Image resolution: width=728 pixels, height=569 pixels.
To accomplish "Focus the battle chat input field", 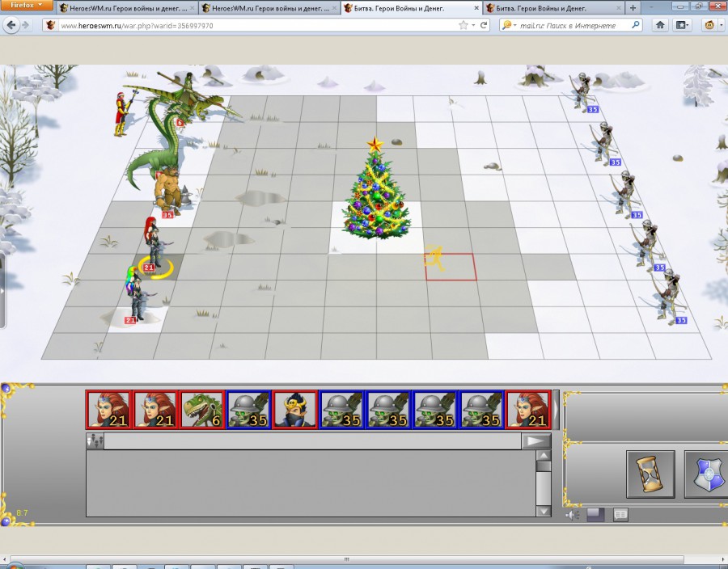I will pos(312,441).
